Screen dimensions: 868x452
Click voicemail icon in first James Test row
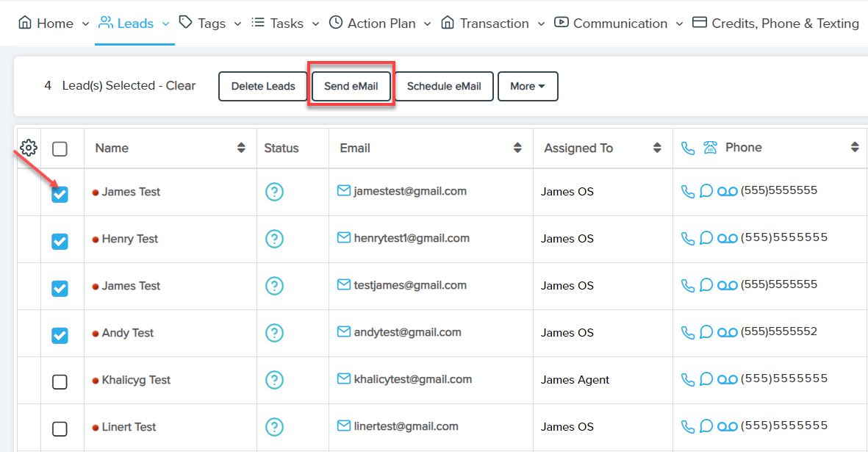click(727, 191)
